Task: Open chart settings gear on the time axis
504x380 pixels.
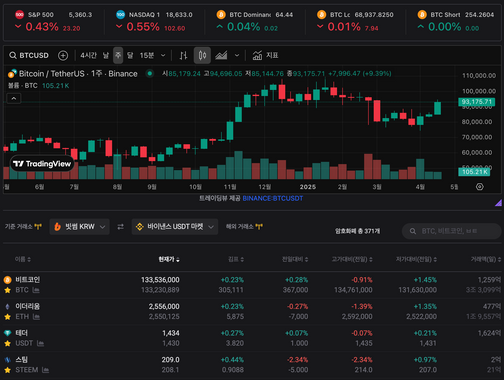Action: (x=480, y=187)
